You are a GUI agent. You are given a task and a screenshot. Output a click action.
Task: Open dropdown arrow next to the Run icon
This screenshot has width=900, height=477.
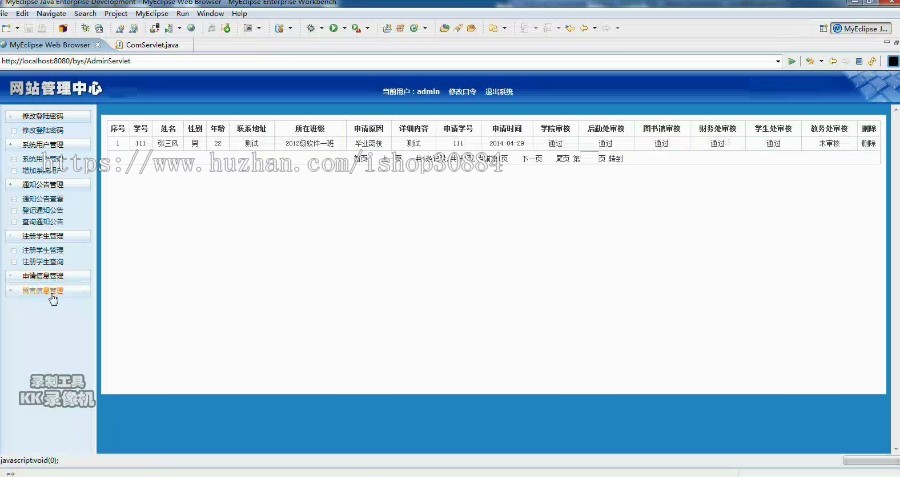344,28
